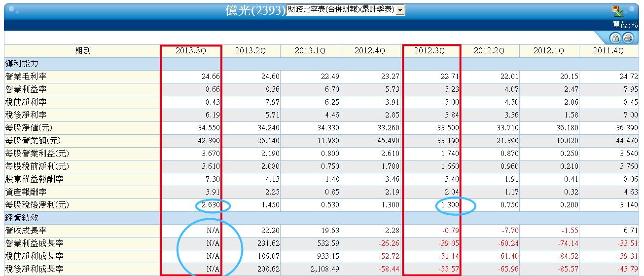644x276 pixels.
Task: Click the 每股營業利益(元) row label
Action: click(37, 154)
